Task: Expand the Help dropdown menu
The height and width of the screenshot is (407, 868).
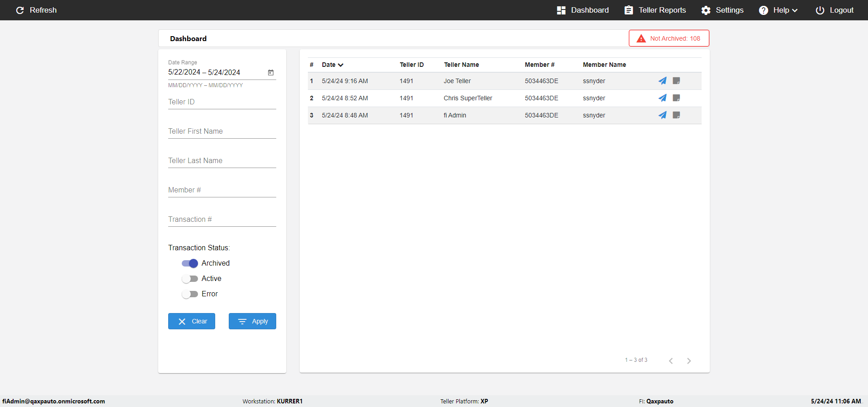Action: 778,10
